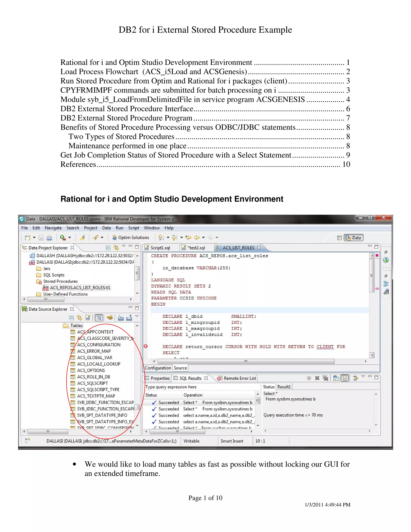Click the Run/Debug launch icon
Image resolution: width=411 pixels, height=532 pixels.
coord(63,237)
